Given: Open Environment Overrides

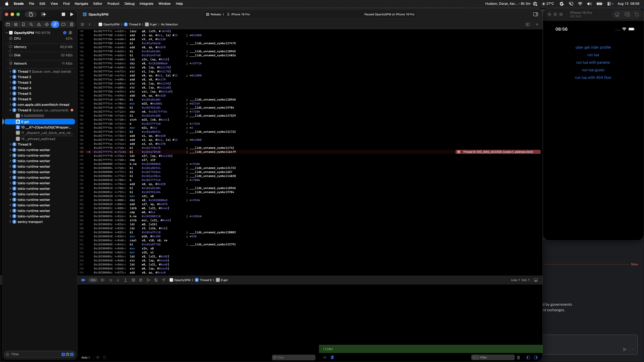Looking at the screenshot, I should pos(156,280).
